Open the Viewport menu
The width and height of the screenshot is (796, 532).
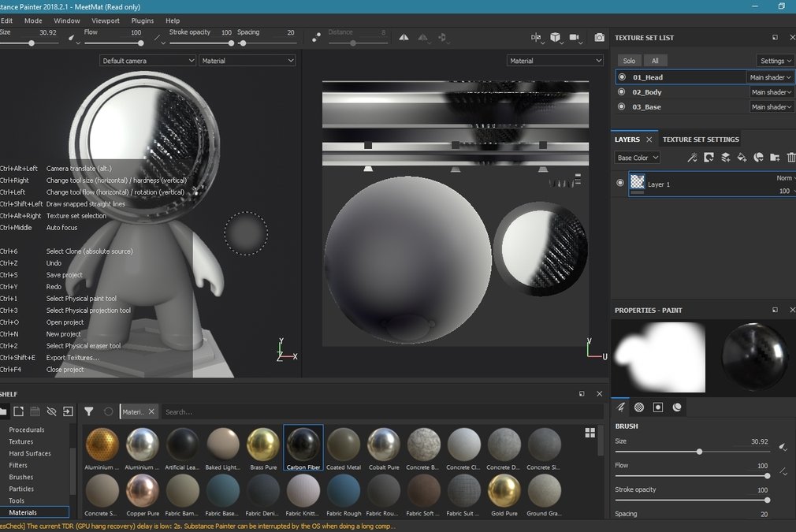point(106,20)
